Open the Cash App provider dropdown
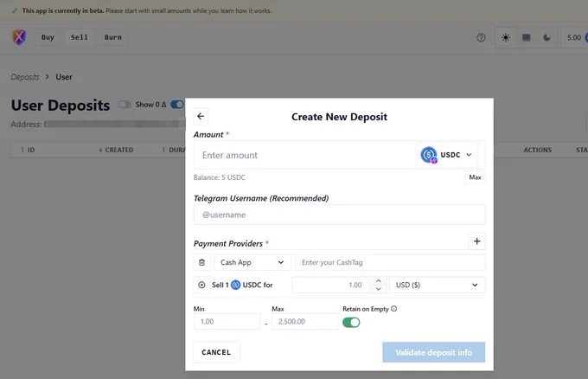 pos(252,262)
